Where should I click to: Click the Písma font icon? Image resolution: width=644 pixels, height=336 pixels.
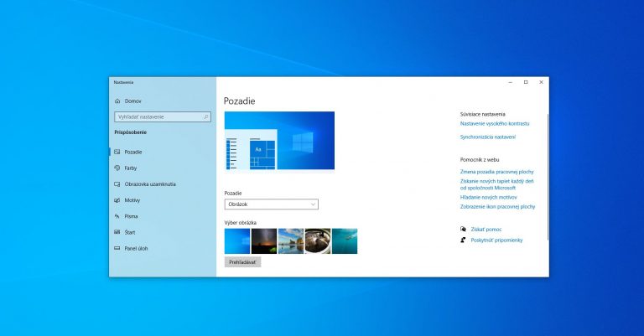pyautogui.click(x=117, y=216)
